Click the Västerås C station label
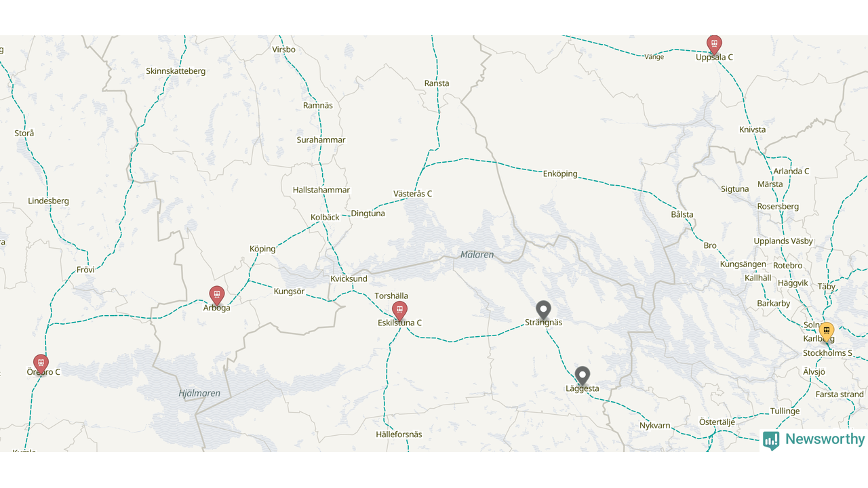The image size is (868, 488). click(412, 194)
